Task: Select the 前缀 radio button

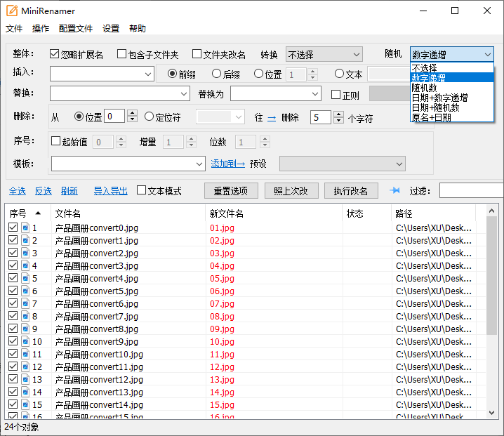Action: click(172, 74)
